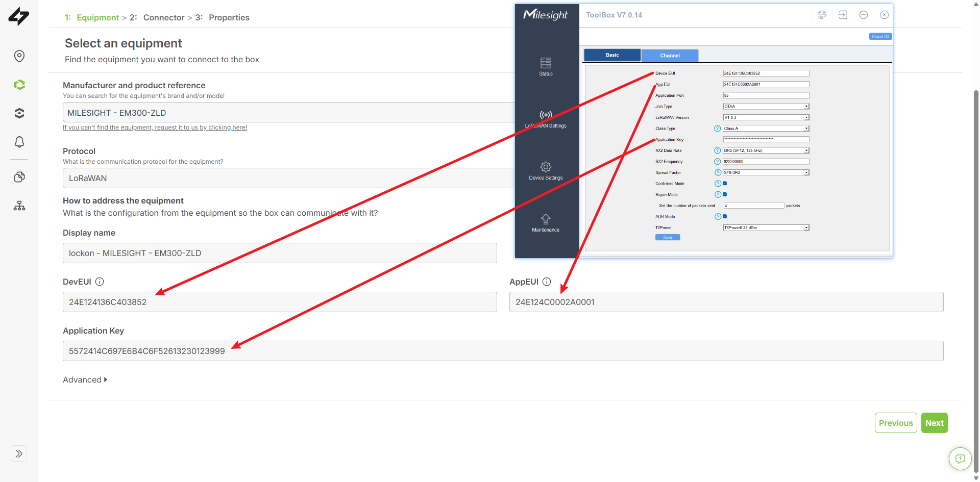Image resolution: width=980 pixels, height=482 pixels.
Task: Click the AppEUI info icon
Action: [547, 282]
